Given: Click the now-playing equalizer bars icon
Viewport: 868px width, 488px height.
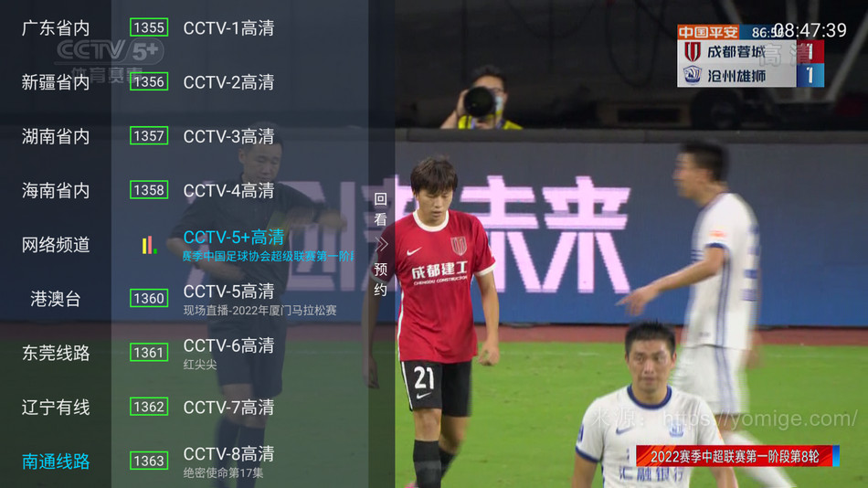Looking at the screenshot, I should pos(149,245).
